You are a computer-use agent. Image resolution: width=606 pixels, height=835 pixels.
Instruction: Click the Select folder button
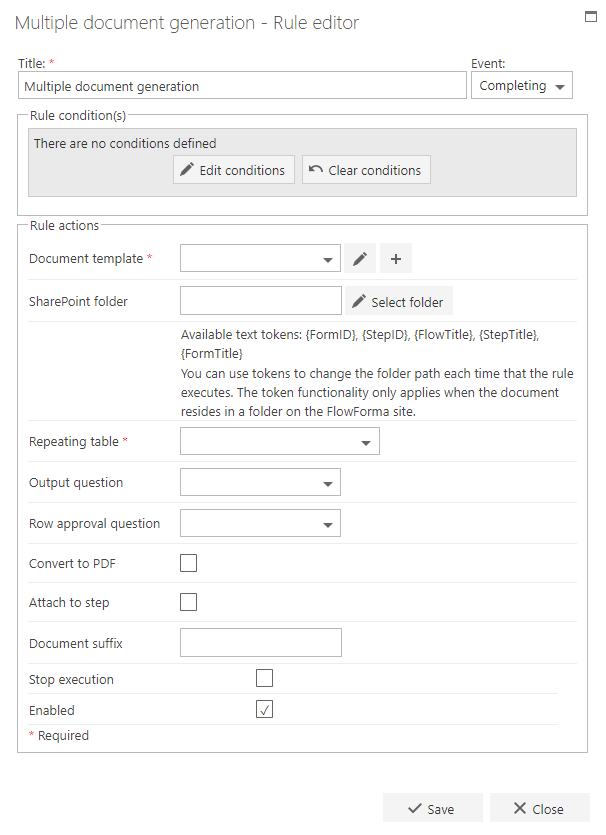pyautogui.click(x=399, y=301)
